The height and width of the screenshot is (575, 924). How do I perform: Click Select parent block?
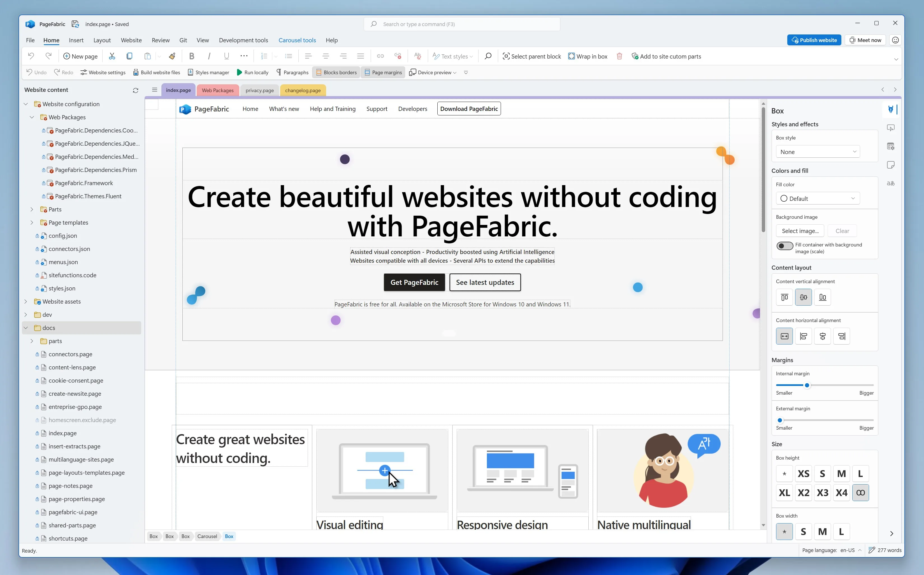pyautogui.click(x=532, y=56)
